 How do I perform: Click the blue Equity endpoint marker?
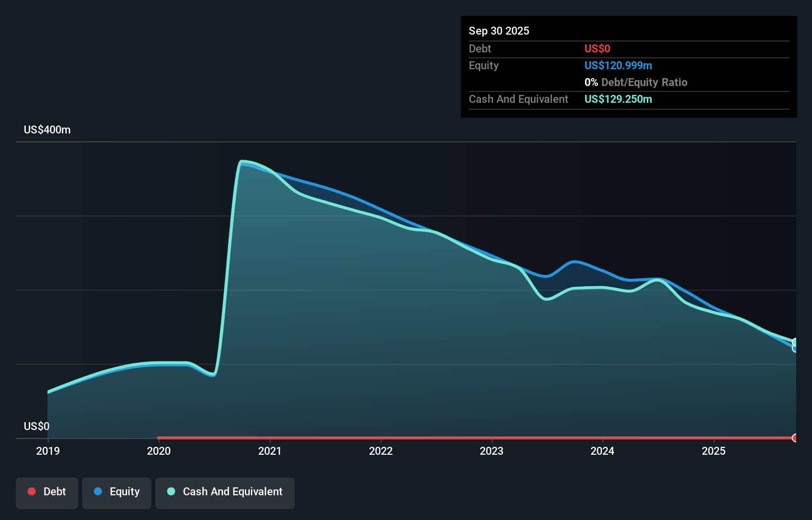point(795,348)
